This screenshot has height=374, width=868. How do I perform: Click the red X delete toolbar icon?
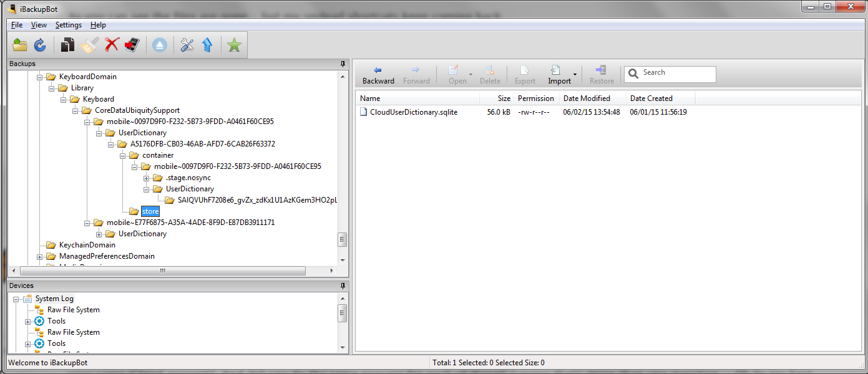pyautogui.click(x=112, y=45)
